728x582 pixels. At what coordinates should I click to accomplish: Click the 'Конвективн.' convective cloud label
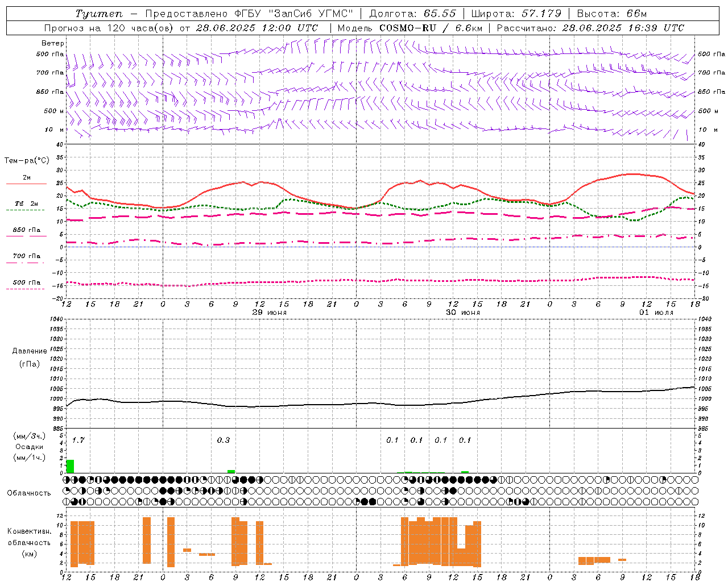pos(29,531)
